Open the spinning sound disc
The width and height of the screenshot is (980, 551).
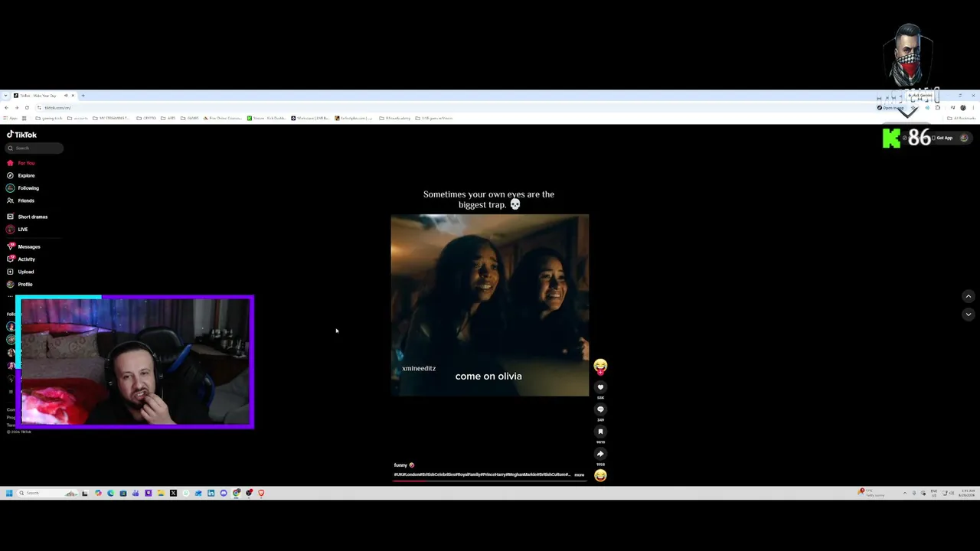(600, 475)
